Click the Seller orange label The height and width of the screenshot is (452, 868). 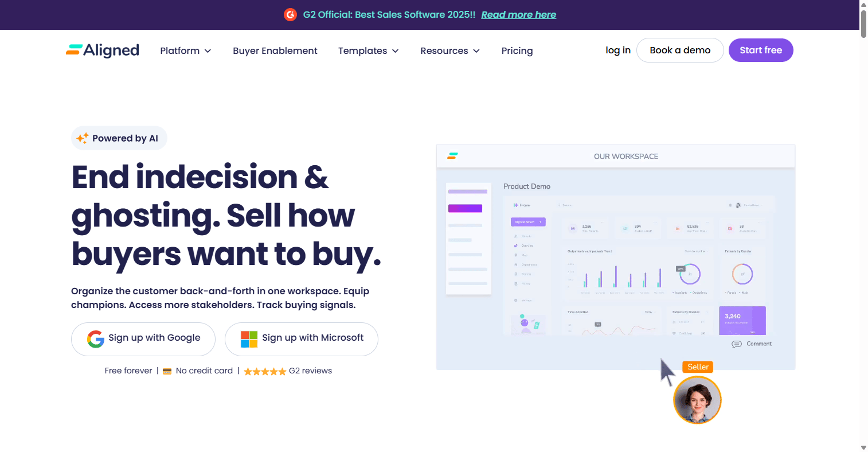[698, 367]
